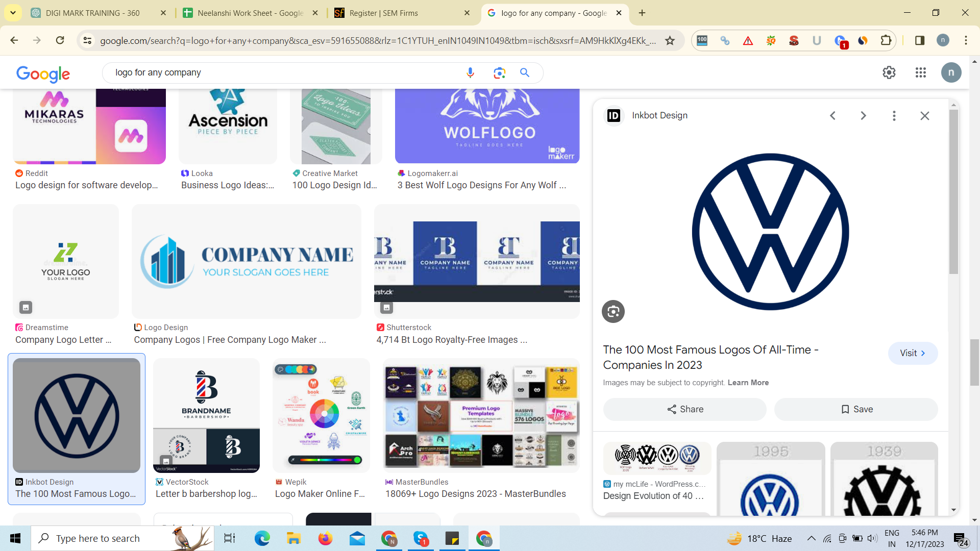Open Shutterstock Bt Logo Royalty-Free link
The image size is (980, 551).
452,340
